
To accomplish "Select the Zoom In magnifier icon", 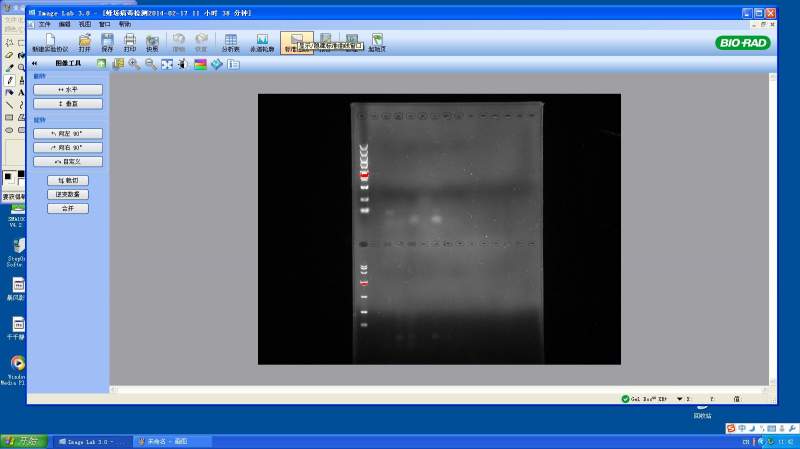I will (134, 64).
